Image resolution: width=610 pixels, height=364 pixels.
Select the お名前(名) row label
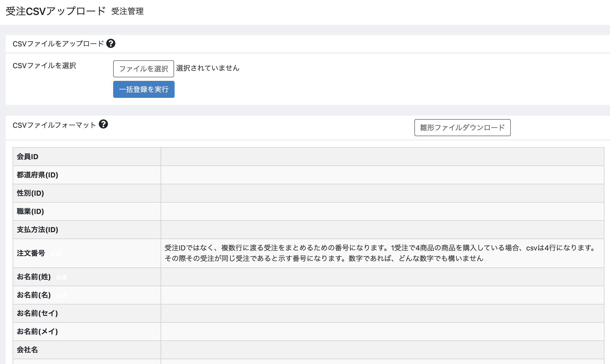[34, 295]
